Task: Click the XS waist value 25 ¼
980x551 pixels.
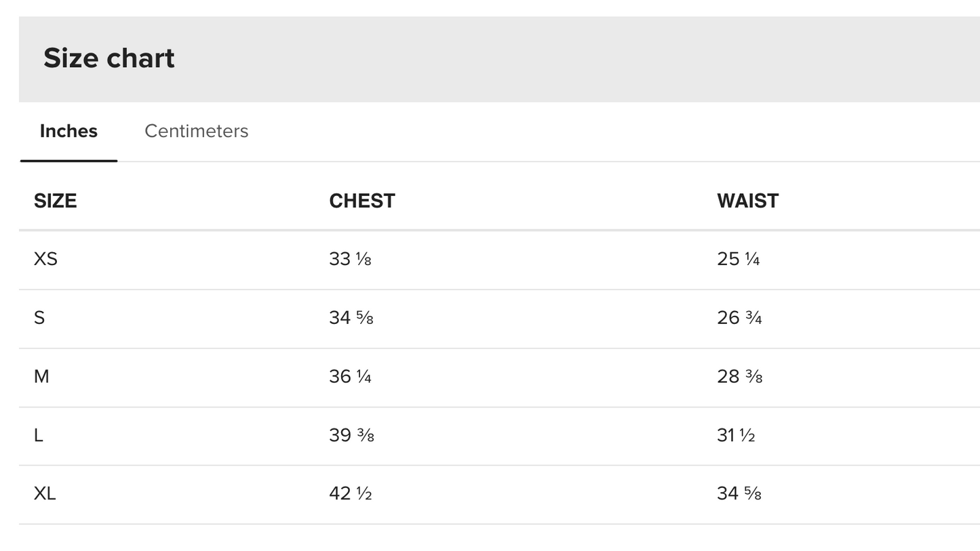Action: pos(739,259)
